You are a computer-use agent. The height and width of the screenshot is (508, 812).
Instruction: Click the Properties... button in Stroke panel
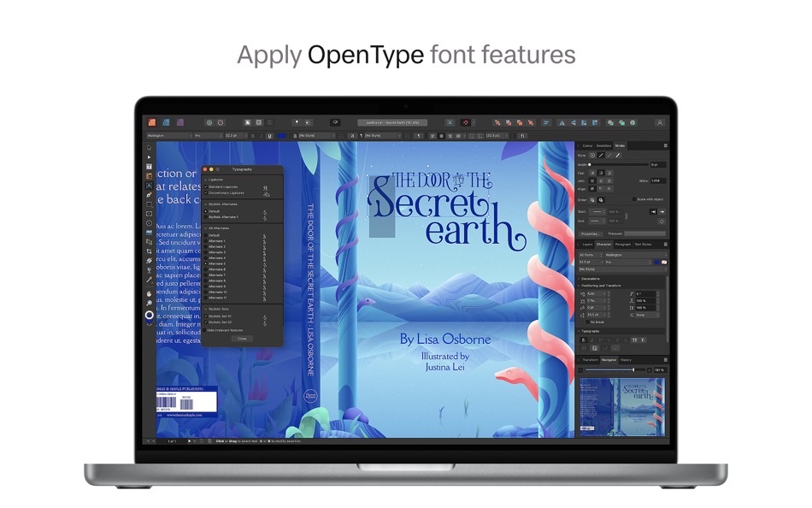coord(590,233)
